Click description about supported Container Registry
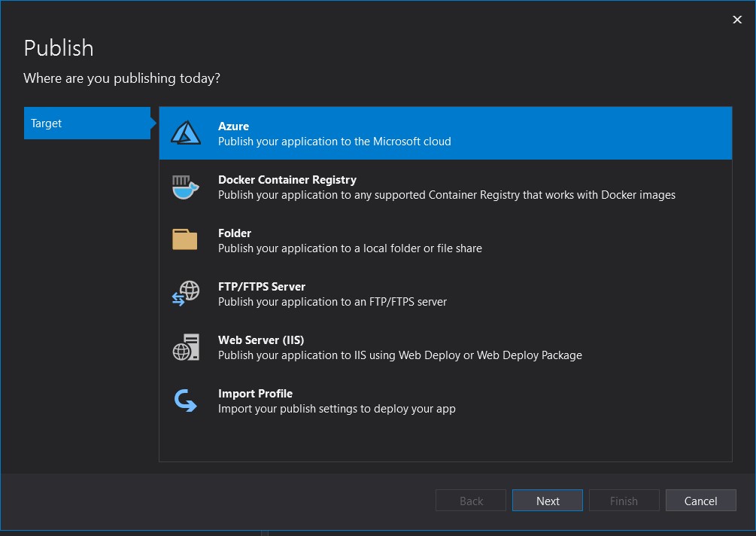 click(x=447, y=195)
